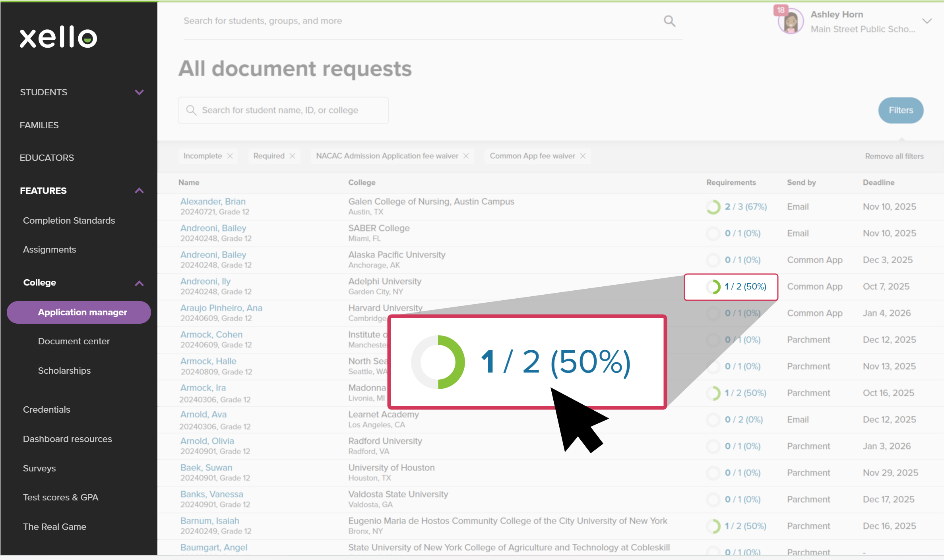Open Andreoni, Bailey SABER College row

pos(213,228)
